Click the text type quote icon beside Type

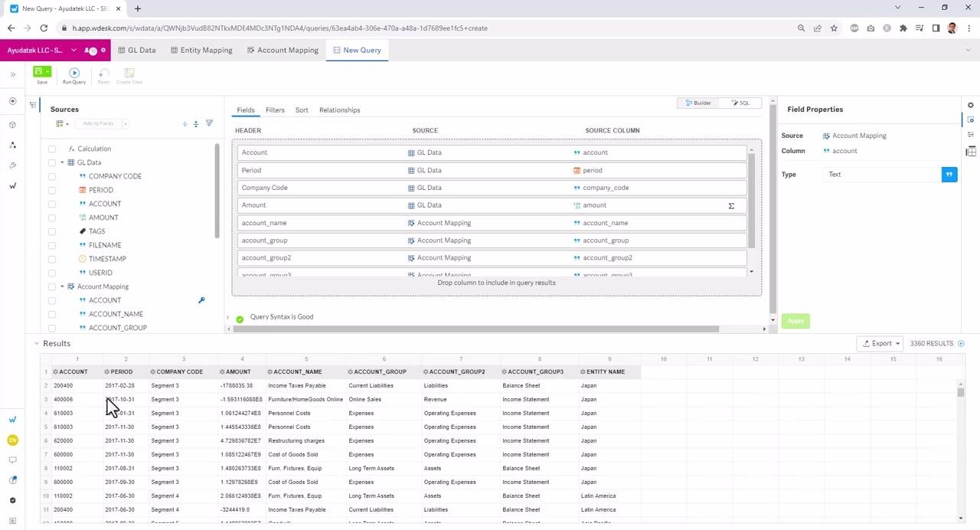949,175
